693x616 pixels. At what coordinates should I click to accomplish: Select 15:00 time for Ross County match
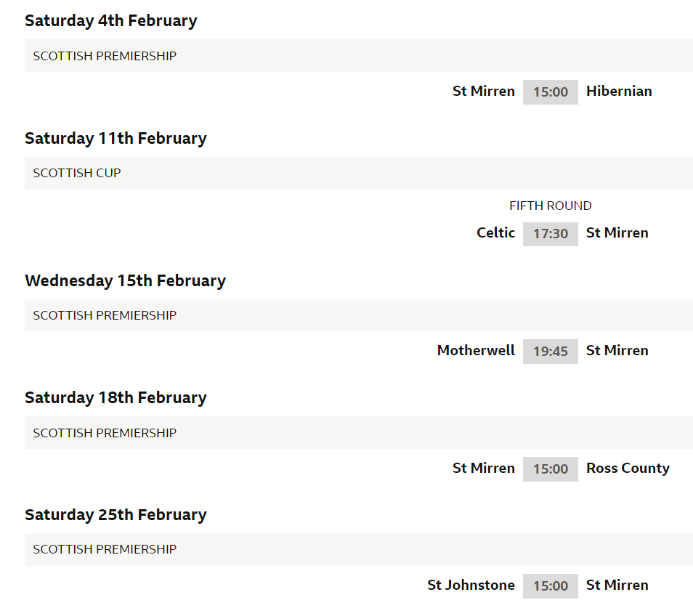550,469
